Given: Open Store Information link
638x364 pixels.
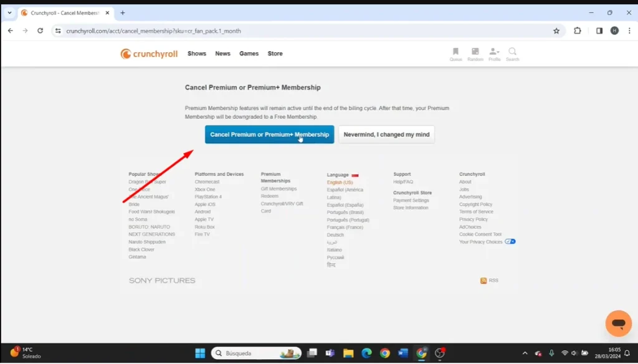Looking at the screenshot, I should click(411, 208).
